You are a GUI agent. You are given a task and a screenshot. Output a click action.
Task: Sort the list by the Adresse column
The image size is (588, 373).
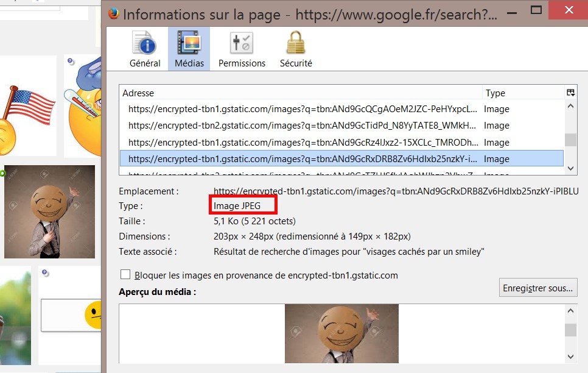(x=301, y=93)
